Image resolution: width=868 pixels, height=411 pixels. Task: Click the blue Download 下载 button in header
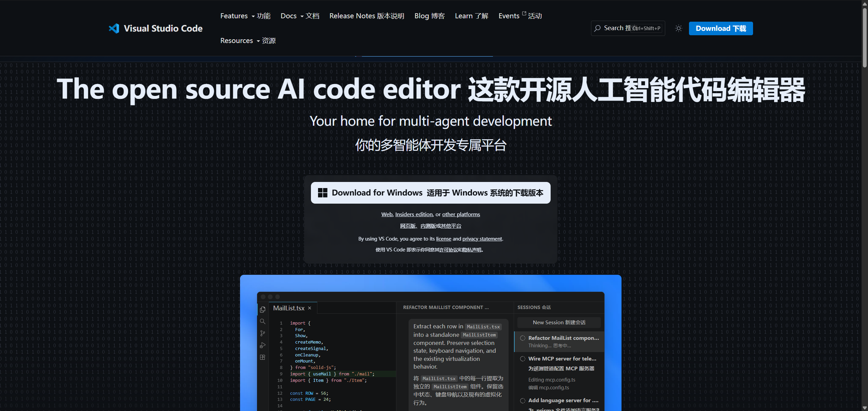721,28
